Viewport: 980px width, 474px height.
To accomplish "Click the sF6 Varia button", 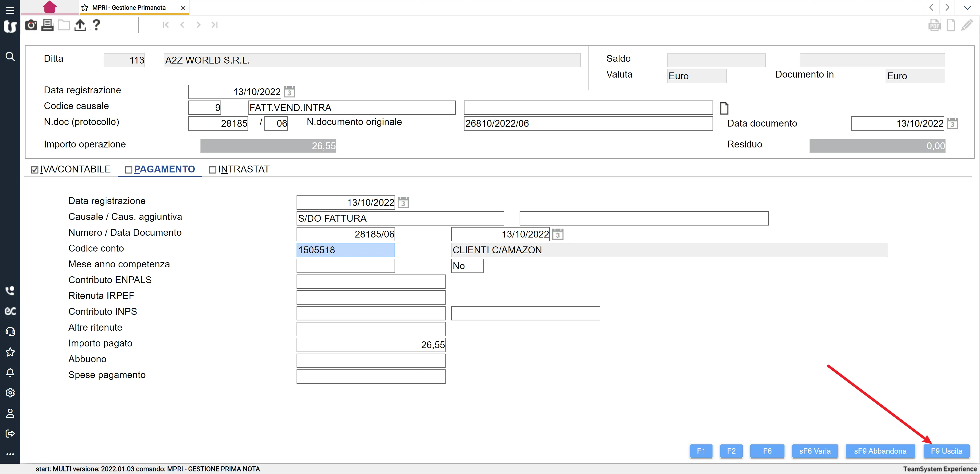I will click(x=815, y=451).
